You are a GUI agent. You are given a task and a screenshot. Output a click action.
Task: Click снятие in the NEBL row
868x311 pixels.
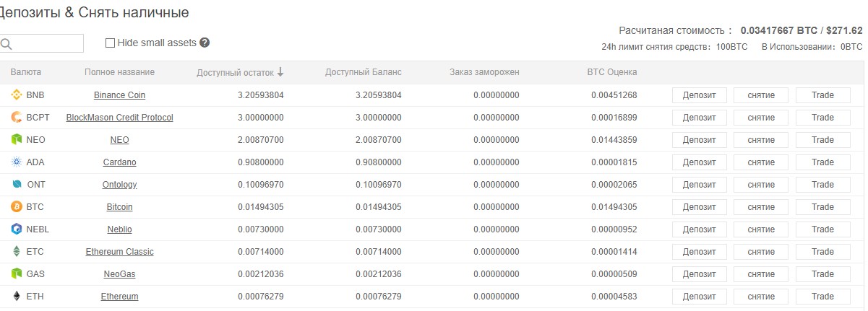761,229
